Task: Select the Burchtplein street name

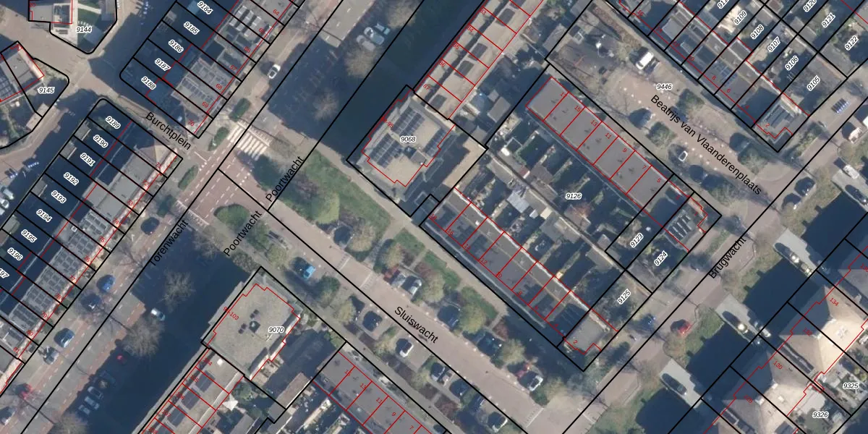Action: (x=168, y=130)
